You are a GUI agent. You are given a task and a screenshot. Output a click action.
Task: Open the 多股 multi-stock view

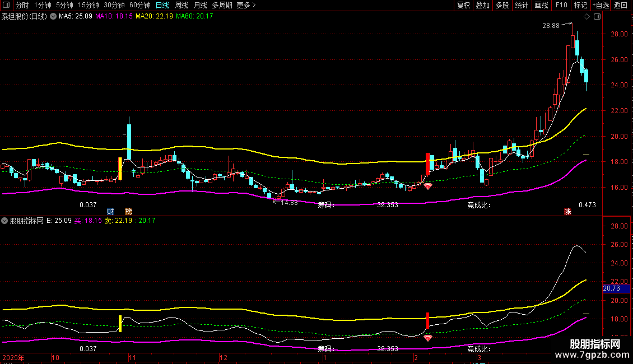click(502, 5)
